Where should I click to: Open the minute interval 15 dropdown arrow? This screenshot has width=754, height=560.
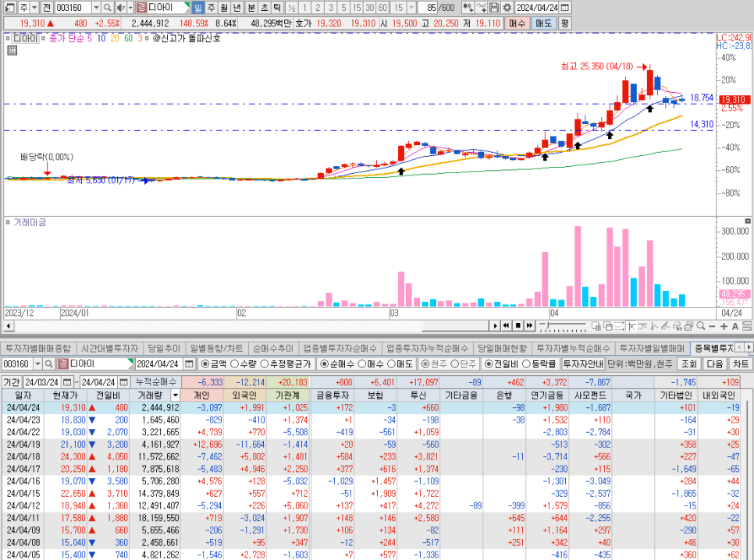point(411,8)
